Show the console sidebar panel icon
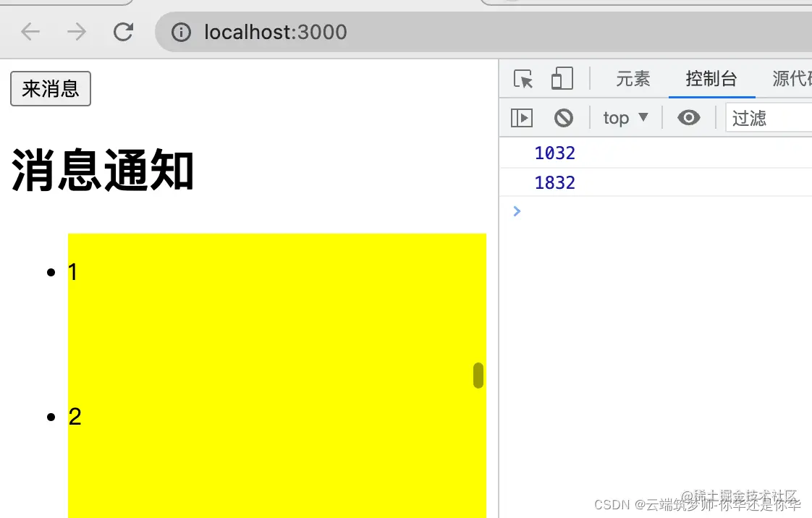 522,118
